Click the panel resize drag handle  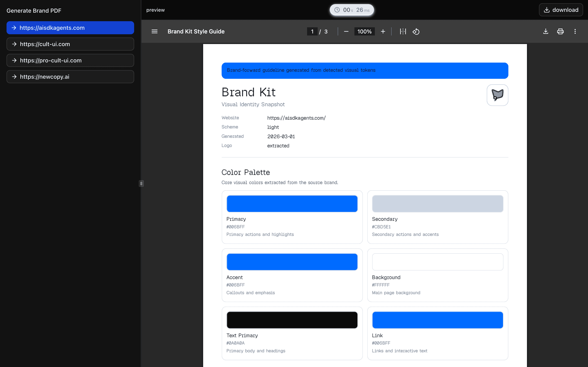pyautogui.click(x=141, y=183)
